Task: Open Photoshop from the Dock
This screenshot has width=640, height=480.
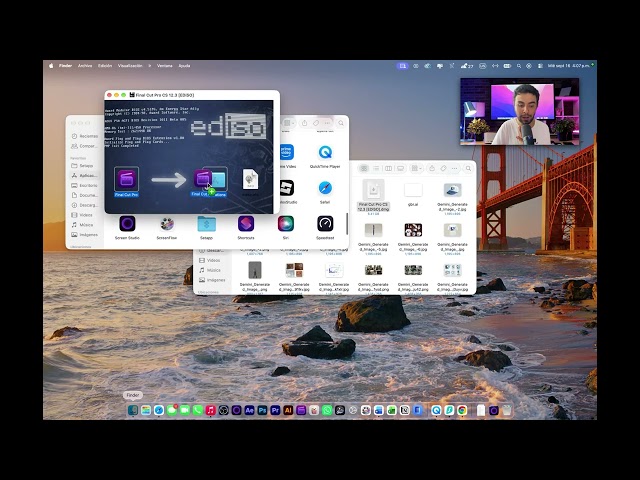Action: (262, 410)
